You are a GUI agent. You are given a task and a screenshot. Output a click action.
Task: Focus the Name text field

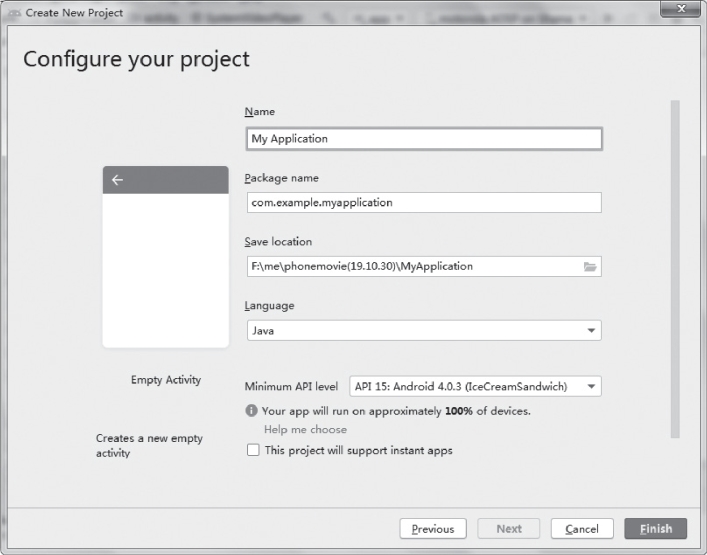click(x=423, y=139)
